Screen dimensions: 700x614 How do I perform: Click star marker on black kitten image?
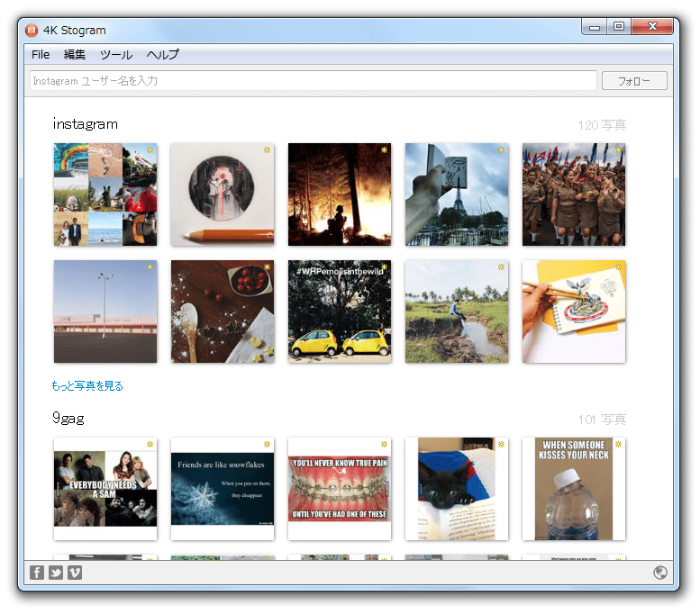(501, 444)
